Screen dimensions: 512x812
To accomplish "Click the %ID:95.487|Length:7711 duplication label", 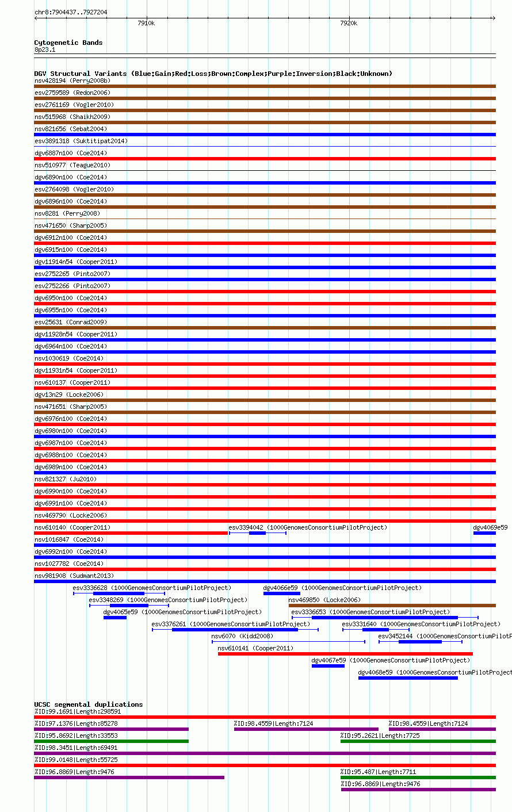I will 379,772.
